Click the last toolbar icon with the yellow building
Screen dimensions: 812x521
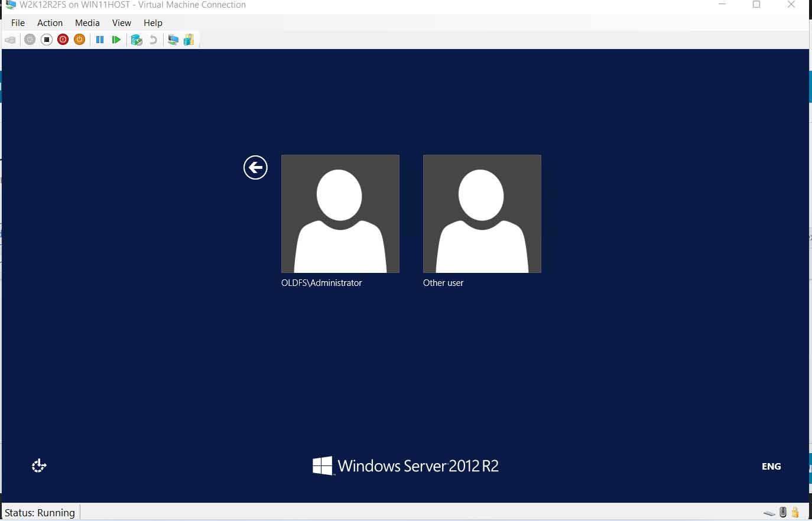coord(189,40)
